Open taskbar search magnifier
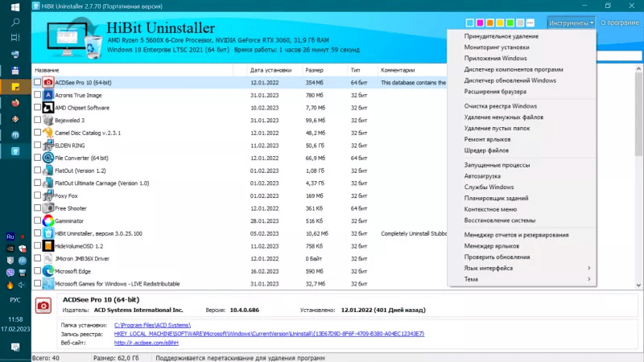This screenshot has height=362, width=644. pos(15,23)
